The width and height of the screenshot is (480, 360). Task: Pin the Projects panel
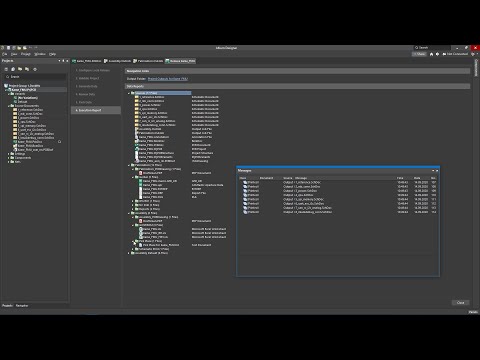(63, 61)
